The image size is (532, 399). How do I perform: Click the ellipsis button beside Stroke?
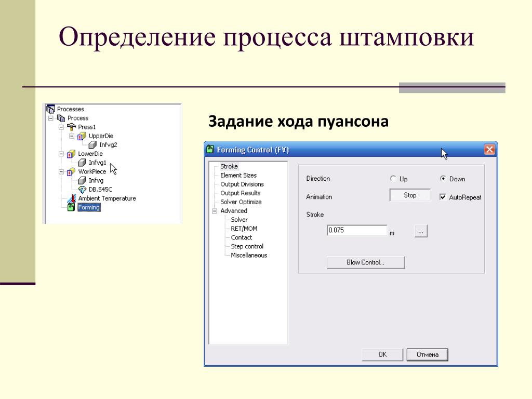tap(421, 231)
